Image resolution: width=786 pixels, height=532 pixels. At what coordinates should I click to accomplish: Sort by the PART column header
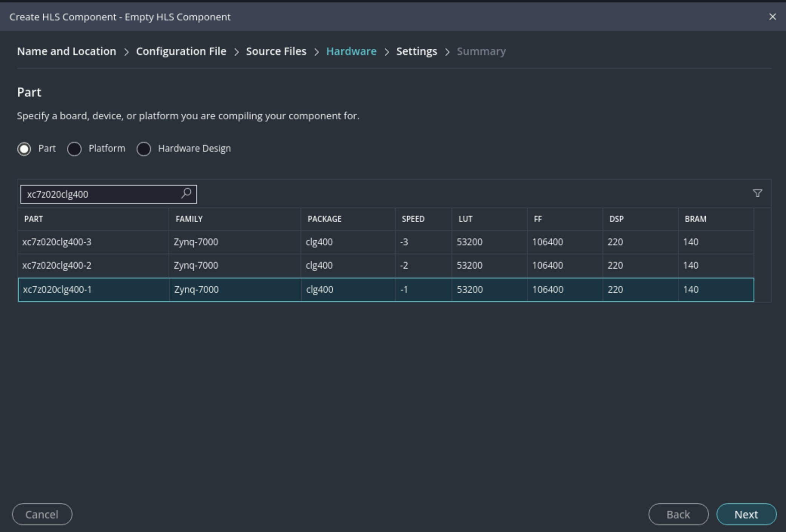(x=93, y=219)
